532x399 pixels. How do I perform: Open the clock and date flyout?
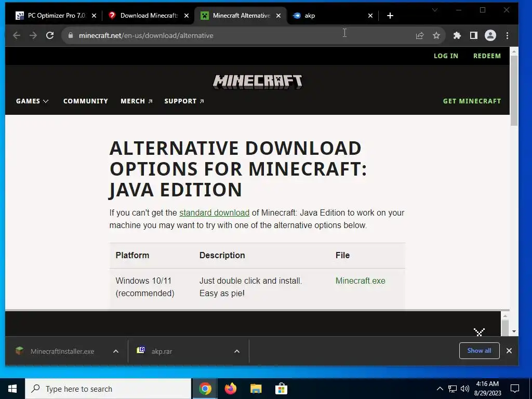coord(487,389)
